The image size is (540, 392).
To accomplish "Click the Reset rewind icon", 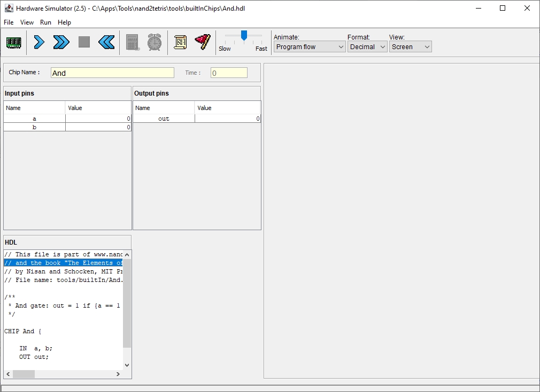I will point(106,42).
